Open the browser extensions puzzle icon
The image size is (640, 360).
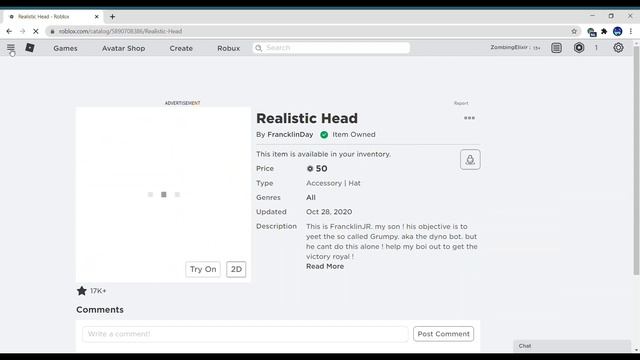tap(604, 31)
